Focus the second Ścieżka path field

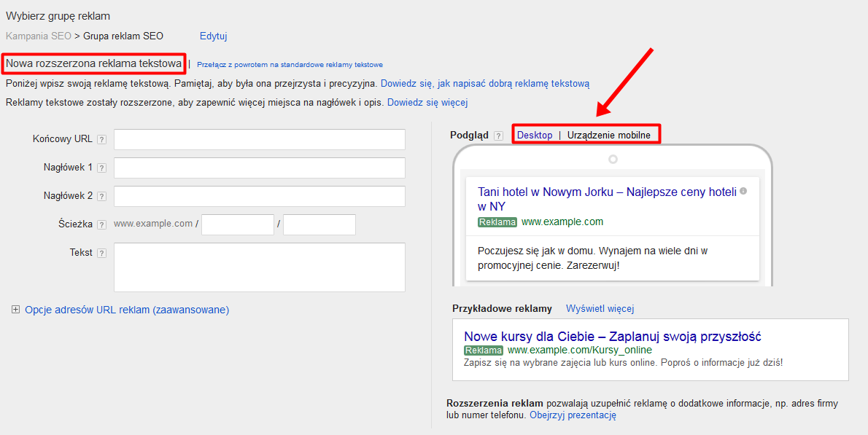tap(319, 225)
